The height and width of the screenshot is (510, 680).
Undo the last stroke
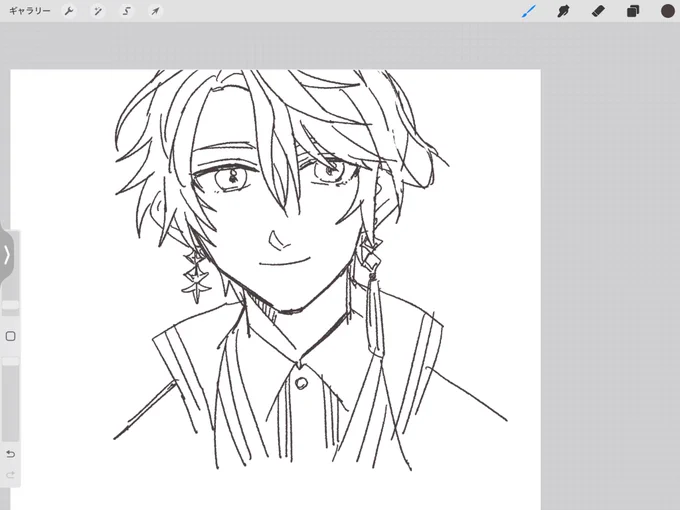[x=10, y=454]
